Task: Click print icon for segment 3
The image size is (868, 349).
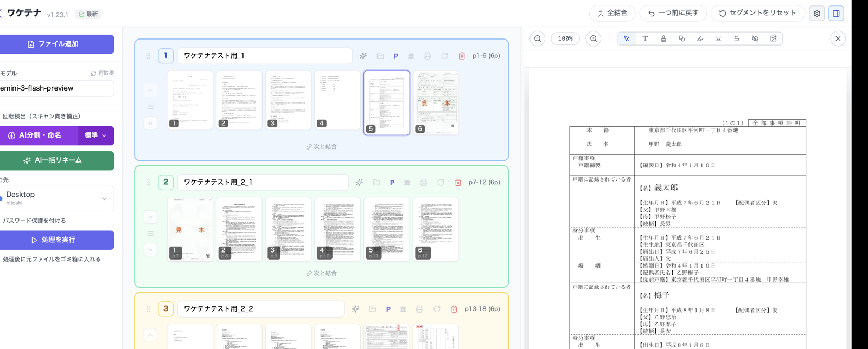Action: pos(420,309)
